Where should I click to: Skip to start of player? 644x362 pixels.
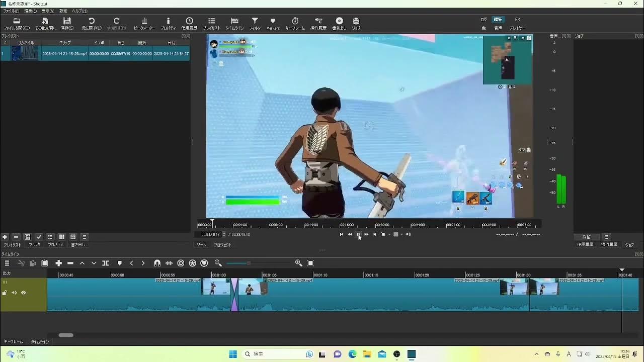tap(342, 234)
